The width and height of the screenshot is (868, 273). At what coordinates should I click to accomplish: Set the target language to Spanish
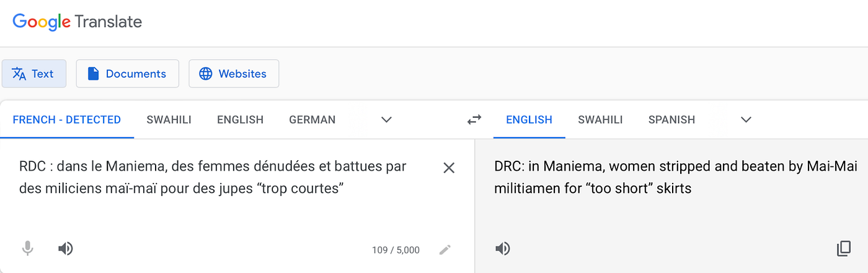tap(671, 120)
